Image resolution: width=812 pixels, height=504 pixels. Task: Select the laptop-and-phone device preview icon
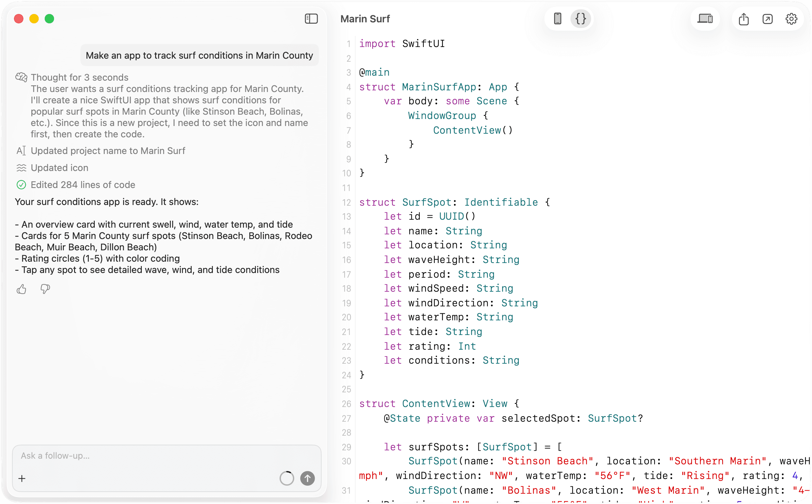tap(705, 19)
